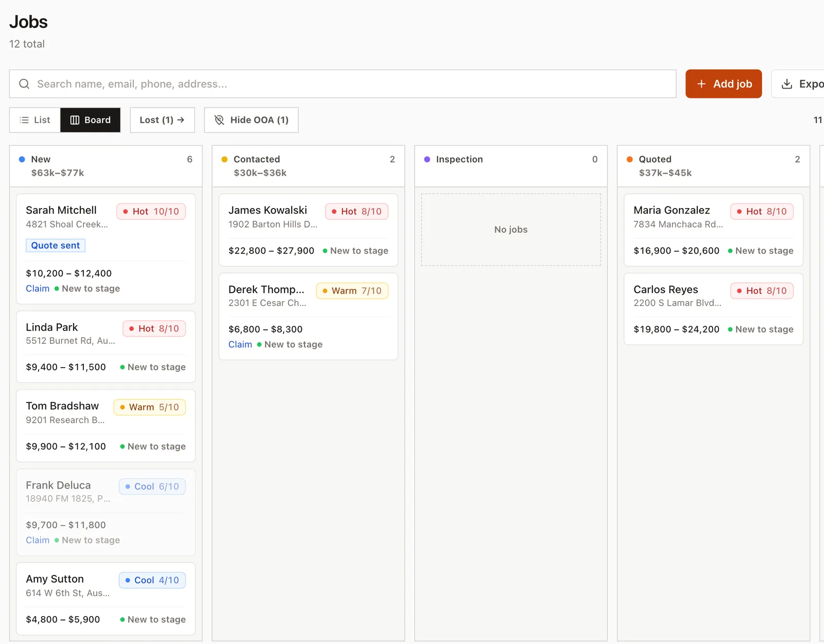Click Frank Deluca's Cool 6/10 badge
The width and height of the screenshot is (824, 644).
(152, 486)
